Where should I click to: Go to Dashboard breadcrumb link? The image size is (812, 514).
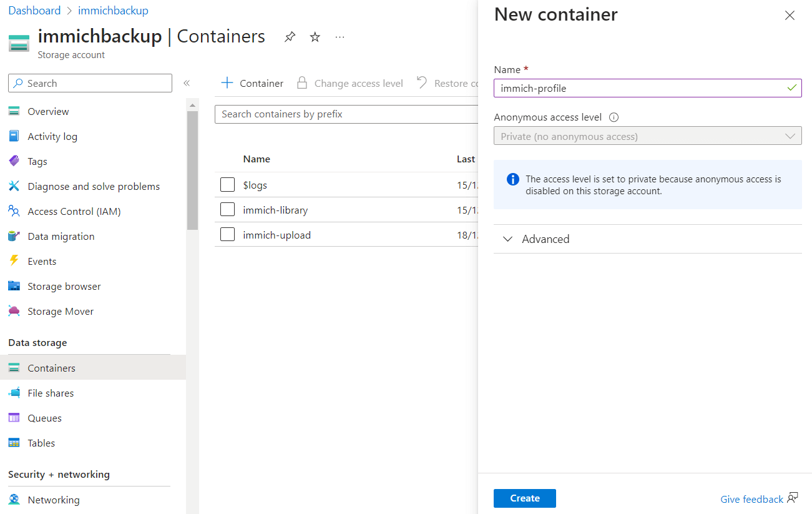point(34,11)
